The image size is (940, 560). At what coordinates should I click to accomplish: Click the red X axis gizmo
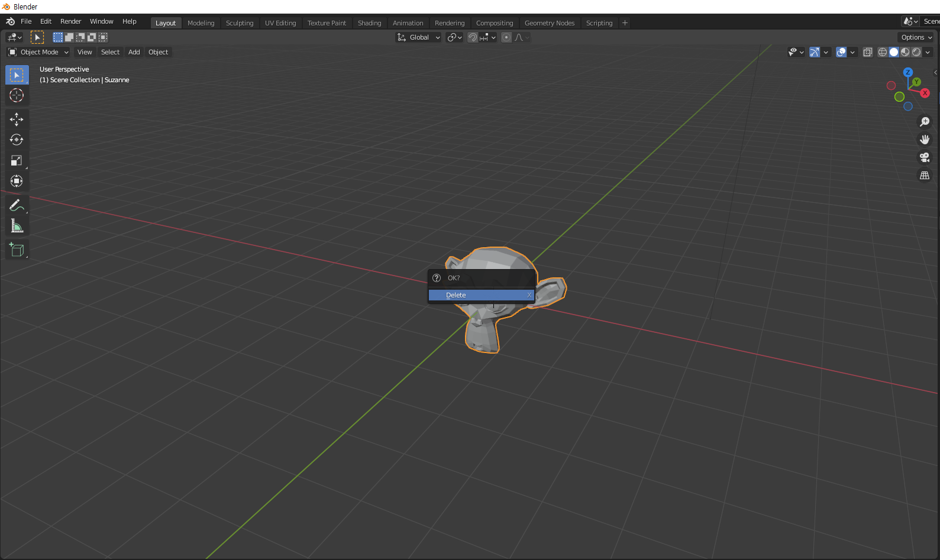tap(925, 93)
